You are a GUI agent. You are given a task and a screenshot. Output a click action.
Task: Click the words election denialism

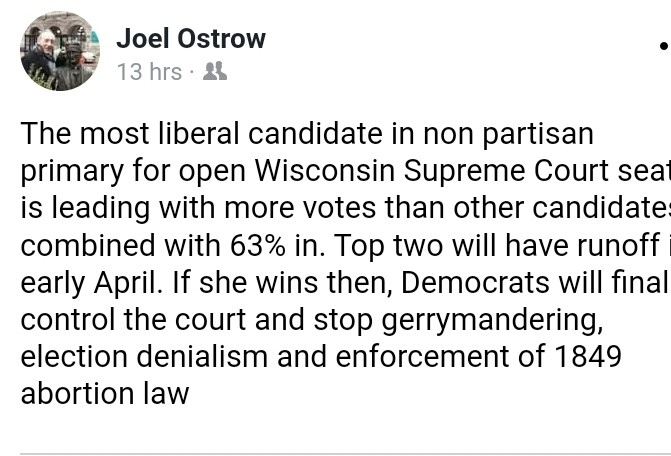tap(144, 356)
